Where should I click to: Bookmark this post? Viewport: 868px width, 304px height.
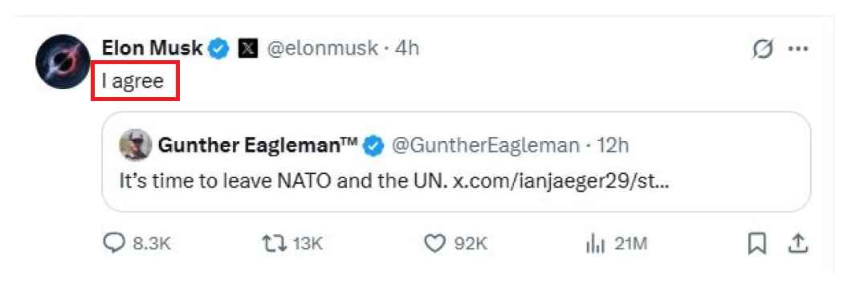(x=756, y=244)
